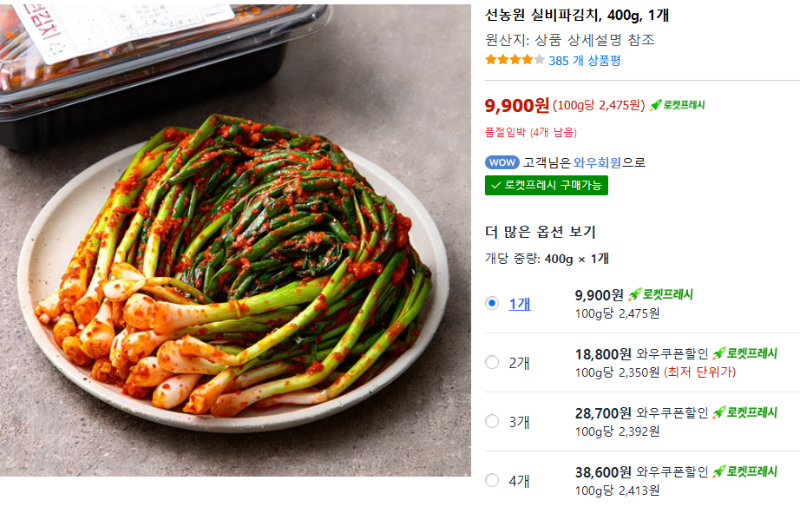Image resolution: width=800 pixels, height=507 pixels.
Task: Click Rocket Fresh icon in 1개 option row
Action: [660, 294]
